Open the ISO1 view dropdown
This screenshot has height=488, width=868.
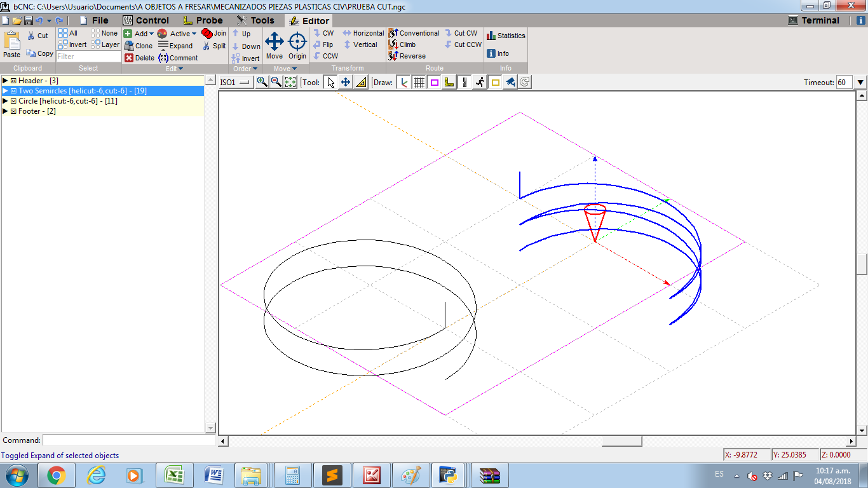[x=236, y=82]
